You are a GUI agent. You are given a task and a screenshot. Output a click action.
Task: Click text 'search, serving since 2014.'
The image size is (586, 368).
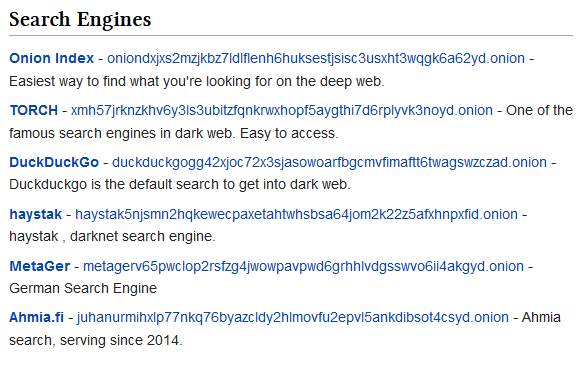pyautogui.click(x=96, y=340)
